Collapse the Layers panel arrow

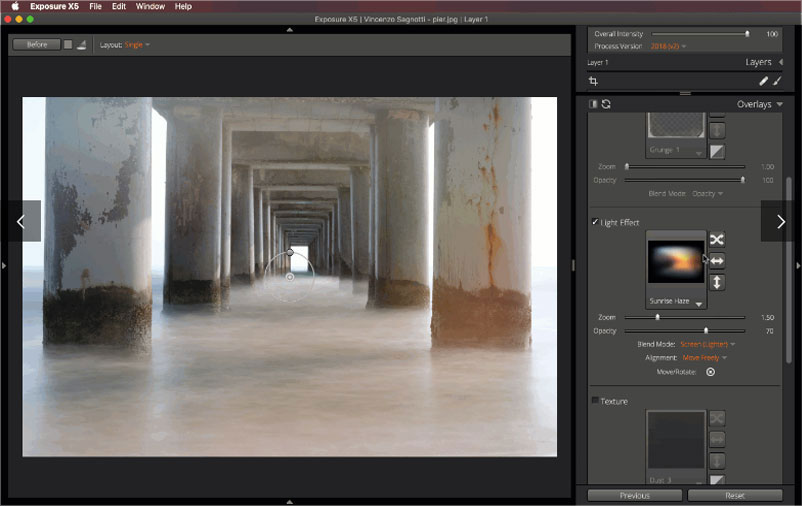781,62
